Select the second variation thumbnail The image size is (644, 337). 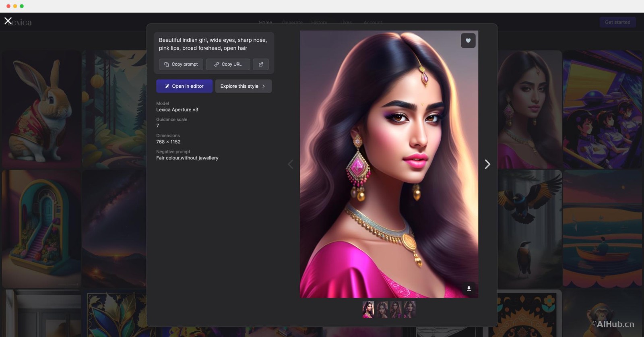(382, 310)
